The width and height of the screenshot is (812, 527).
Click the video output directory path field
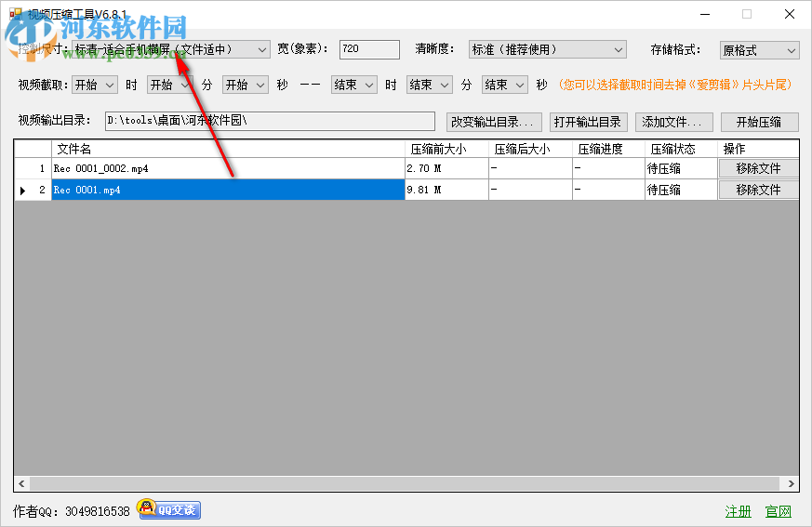[x=270, y=121]
